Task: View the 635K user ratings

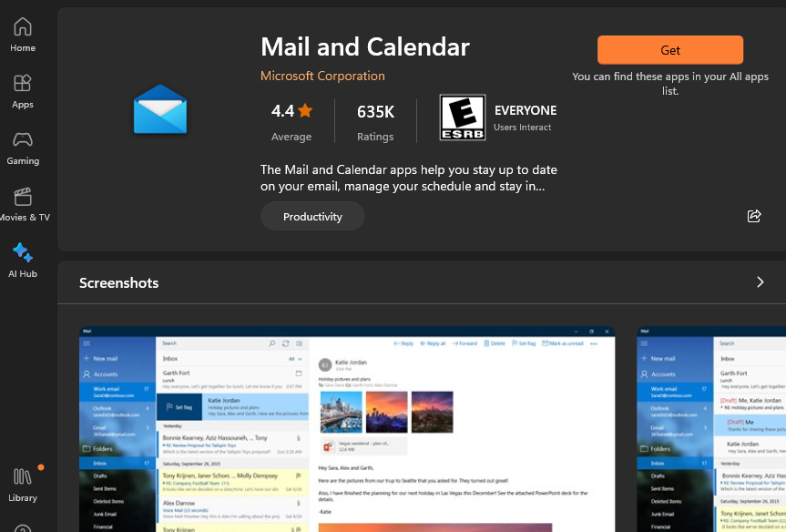Action: pyautogui.click(x=374, y=117)
